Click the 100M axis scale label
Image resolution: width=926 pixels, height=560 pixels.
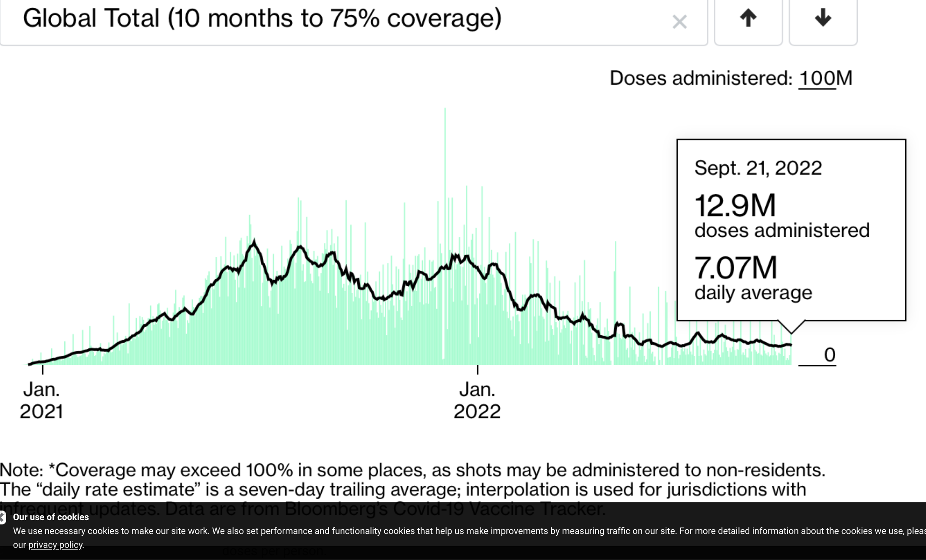coord(825,79)
